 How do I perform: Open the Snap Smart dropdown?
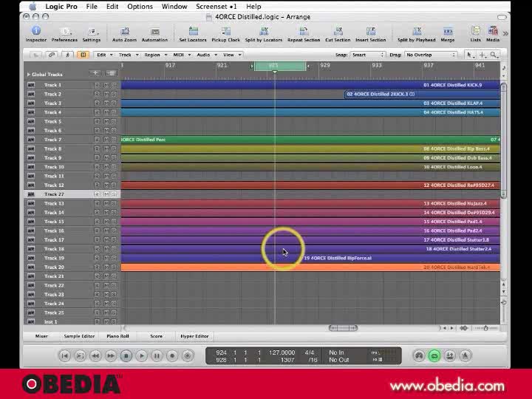(368, 55)
